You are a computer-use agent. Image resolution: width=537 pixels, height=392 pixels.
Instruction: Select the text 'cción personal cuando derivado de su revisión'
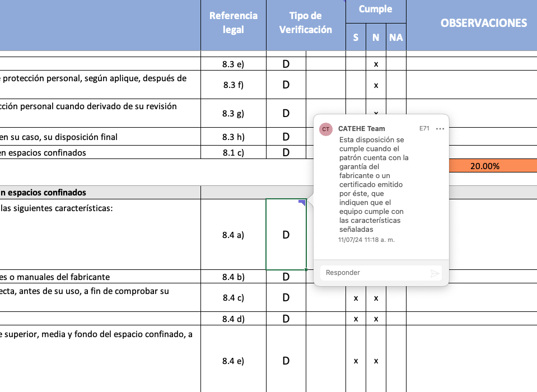click(88, 106)
